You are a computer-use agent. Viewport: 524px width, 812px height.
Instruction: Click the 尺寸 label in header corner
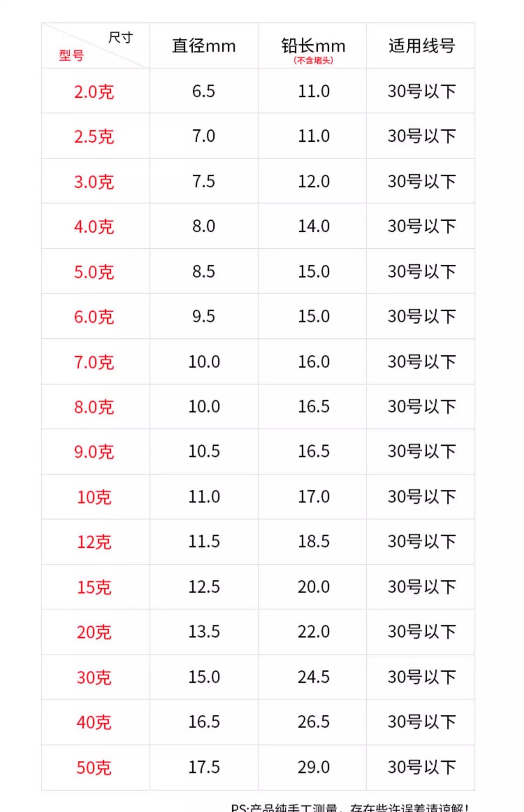tap(120, 38)
